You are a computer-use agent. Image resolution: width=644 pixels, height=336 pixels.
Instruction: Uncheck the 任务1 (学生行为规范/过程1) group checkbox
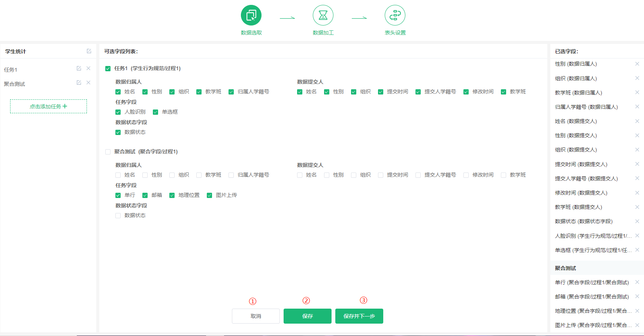point(108,69)
